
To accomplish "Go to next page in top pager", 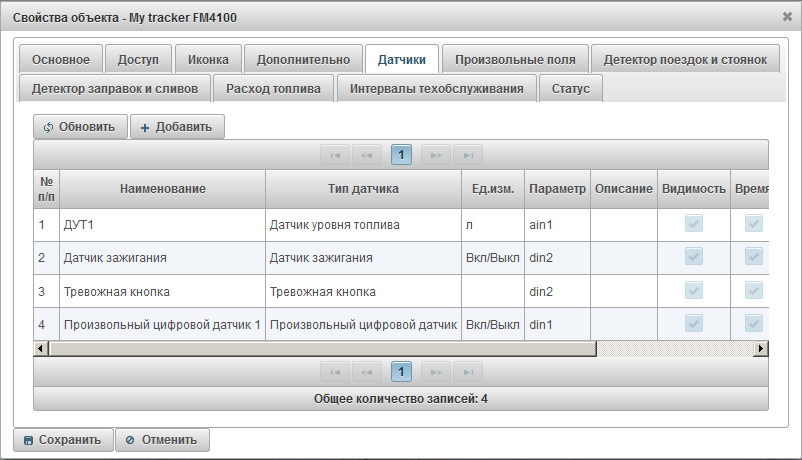I will (435, 155).
